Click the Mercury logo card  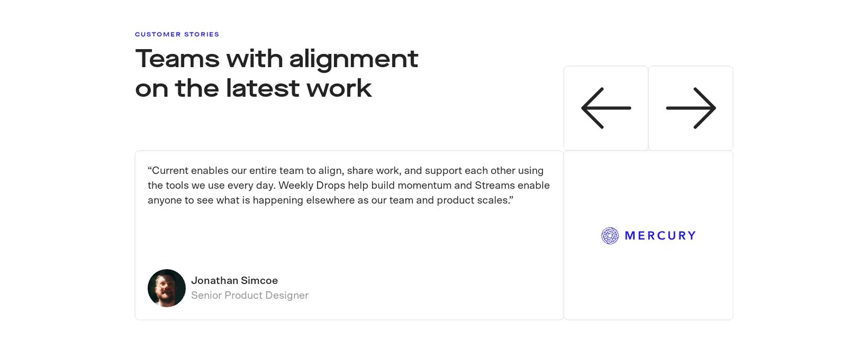[648, 235]
